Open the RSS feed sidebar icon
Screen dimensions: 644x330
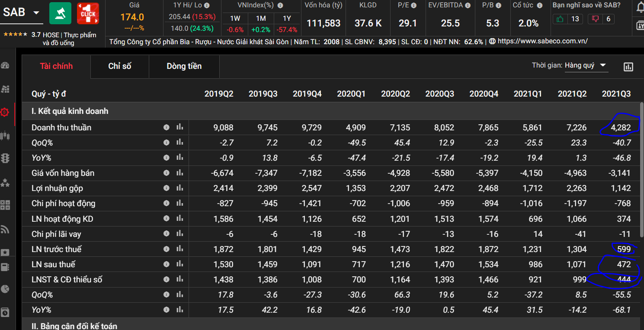pos(5,229)
